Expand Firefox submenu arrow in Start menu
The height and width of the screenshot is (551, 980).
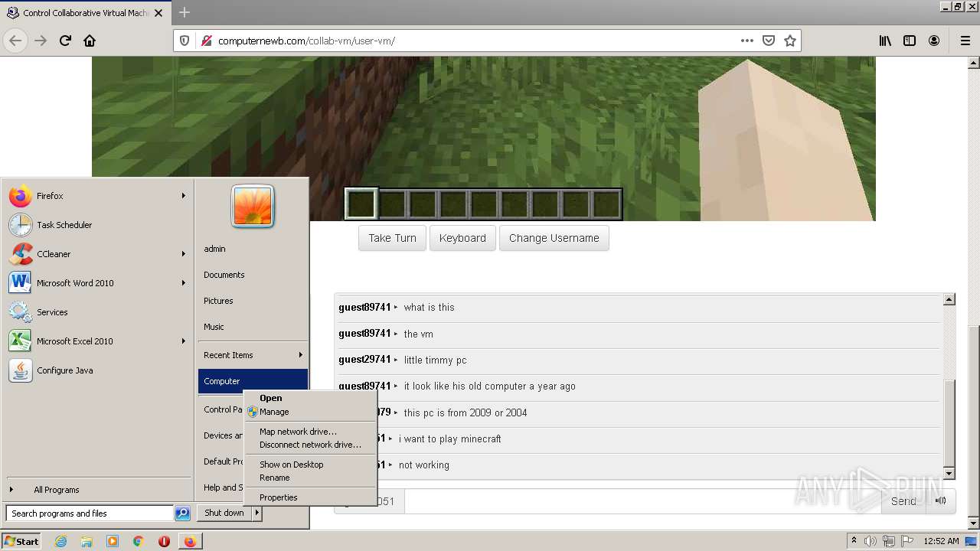point(184,196)
